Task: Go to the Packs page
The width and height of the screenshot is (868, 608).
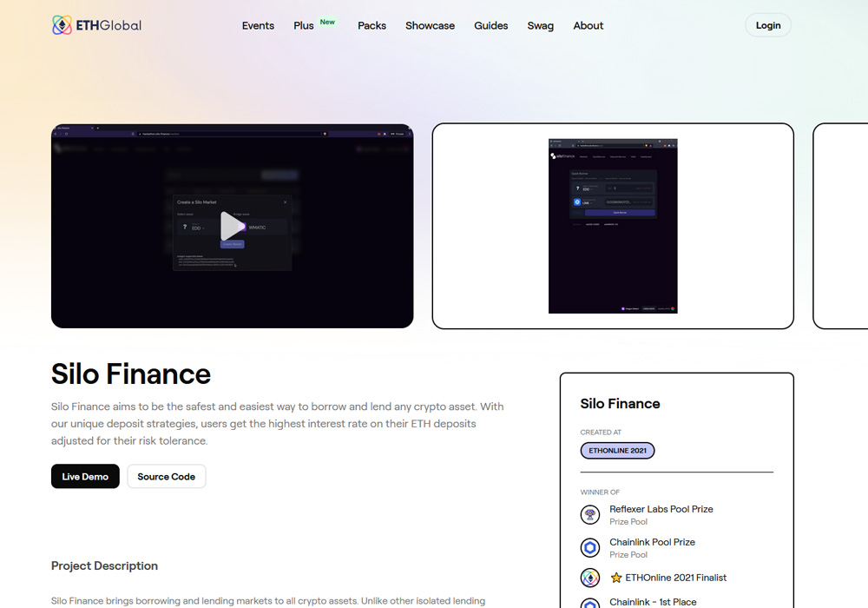Action: point(372,25)
